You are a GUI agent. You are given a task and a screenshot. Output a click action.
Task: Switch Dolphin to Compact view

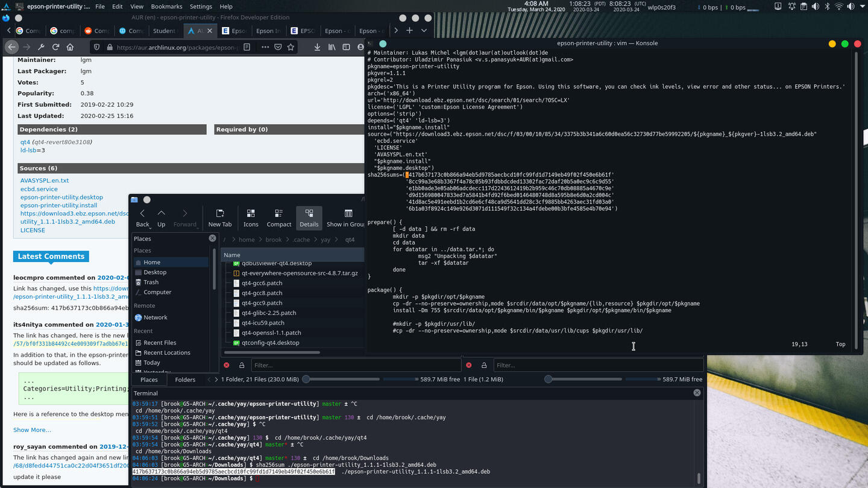tap(279, 218)
